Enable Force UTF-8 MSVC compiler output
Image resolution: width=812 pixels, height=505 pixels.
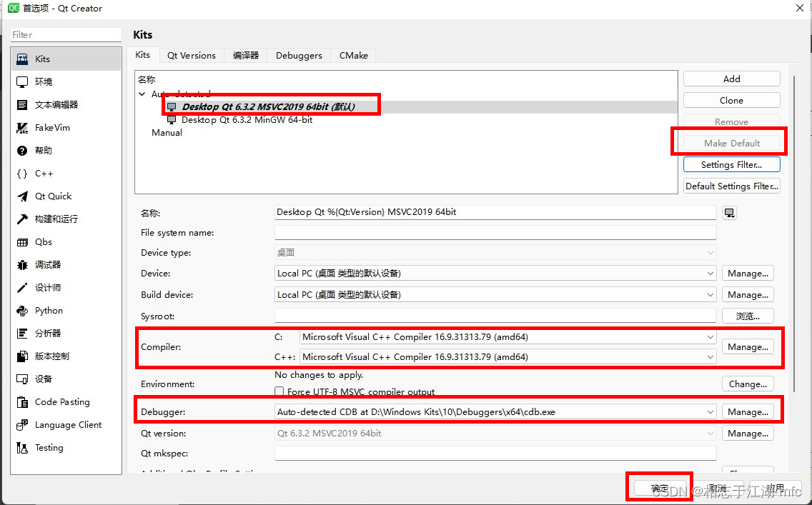pyautogui.click(x=279, y=391)
